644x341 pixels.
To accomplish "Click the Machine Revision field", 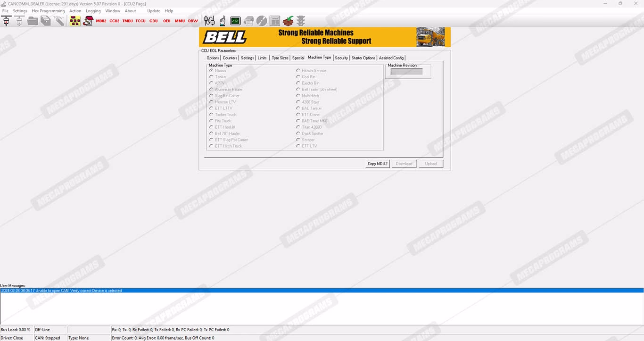I will [x=406, y=72].
